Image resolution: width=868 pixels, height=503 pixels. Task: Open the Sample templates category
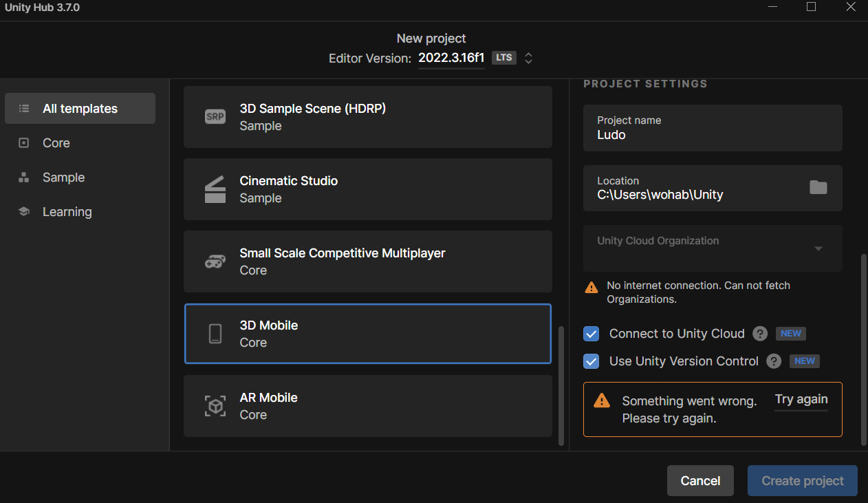click(x=63, y=178)
